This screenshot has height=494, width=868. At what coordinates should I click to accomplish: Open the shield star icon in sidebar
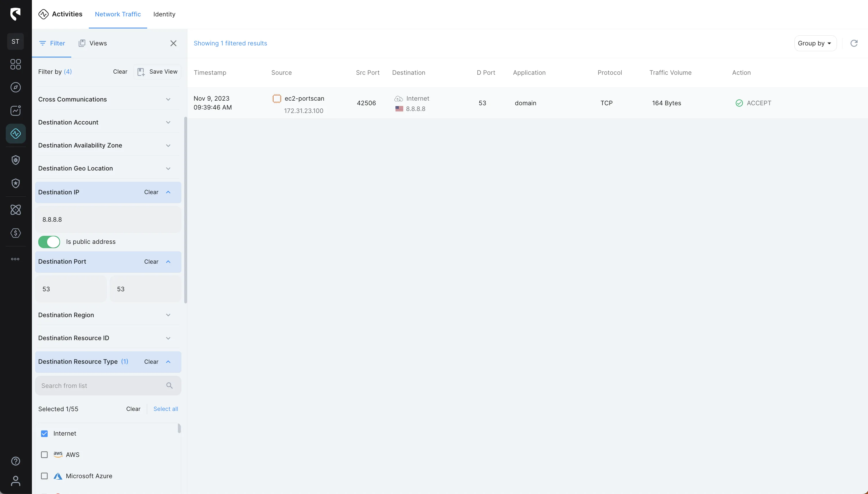[x=15, y=183]
